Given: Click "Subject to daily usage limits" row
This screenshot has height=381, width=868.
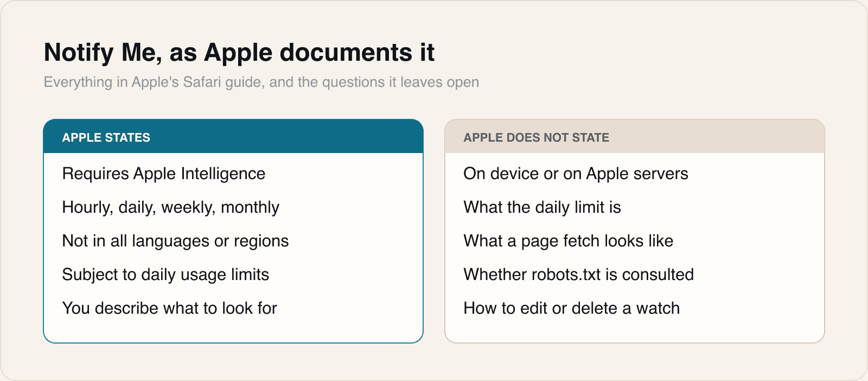Looking at the screenshot, I should (x=165, y=275).
